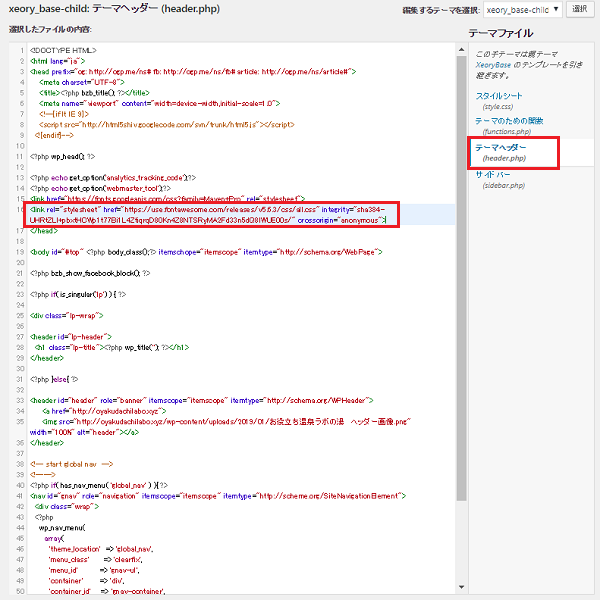Click the vertical scrollbar thumb of the editor

461,278
